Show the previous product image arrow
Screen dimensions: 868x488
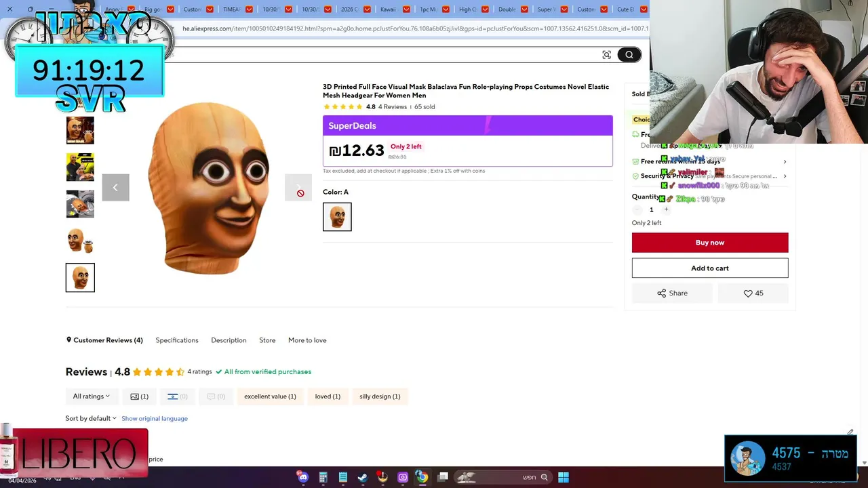(115, 188)
